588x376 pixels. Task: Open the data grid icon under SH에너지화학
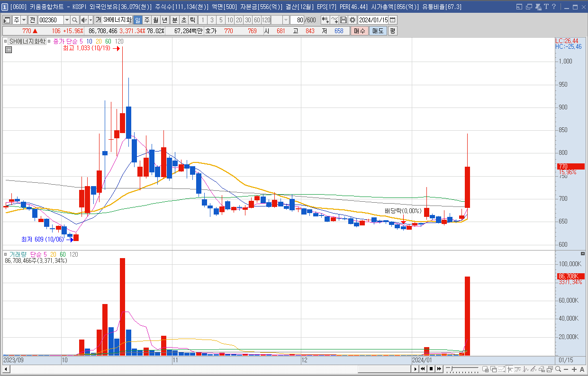point(9,49)
